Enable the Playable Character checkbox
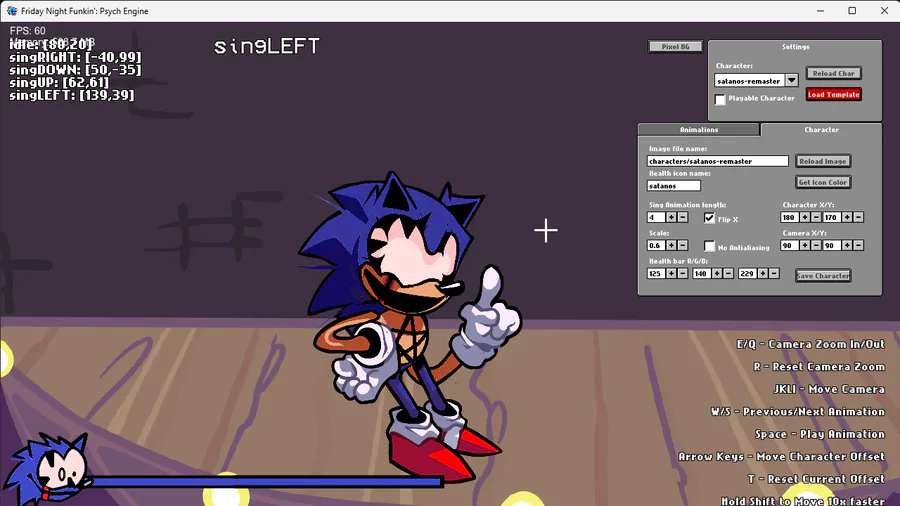 pos(720,99)
